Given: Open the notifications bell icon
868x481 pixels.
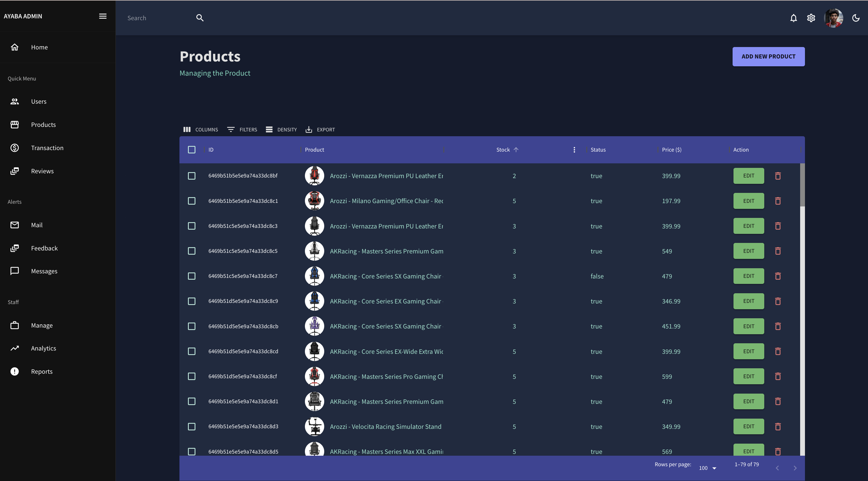Looking at the screenshot, I should click(794, 18).
